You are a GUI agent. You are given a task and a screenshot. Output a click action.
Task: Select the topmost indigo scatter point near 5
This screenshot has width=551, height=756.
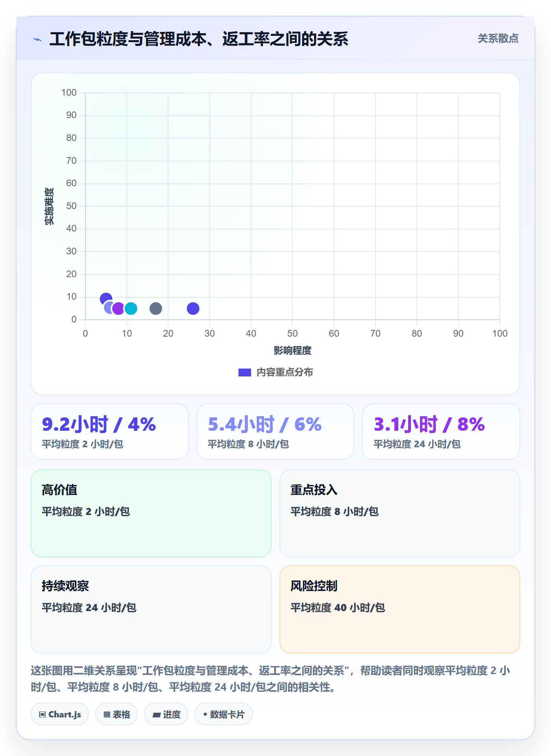tap(106, 299)
